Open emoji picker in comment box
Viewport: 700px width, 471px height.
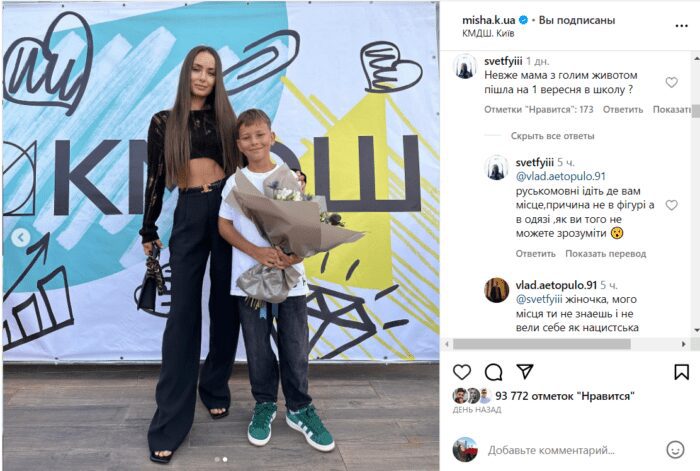(x=675, y=450)
